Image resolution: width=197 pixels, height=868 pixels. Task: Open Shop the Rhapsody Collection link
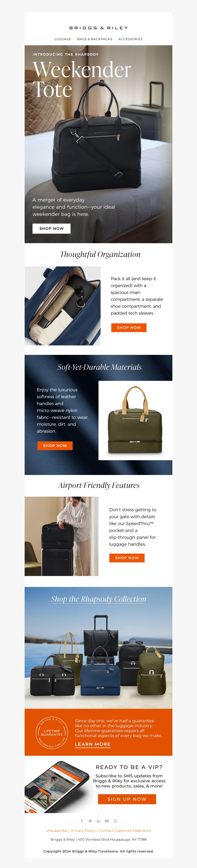tap(99, 599)
